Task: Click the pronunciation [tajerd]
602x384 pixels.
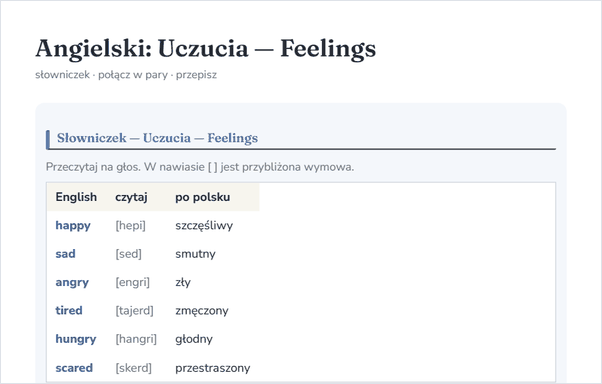Action: point(134,311)
